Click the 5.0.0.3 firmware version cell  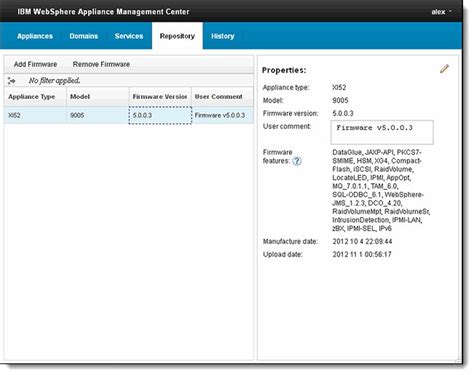(x=160, y=115)
